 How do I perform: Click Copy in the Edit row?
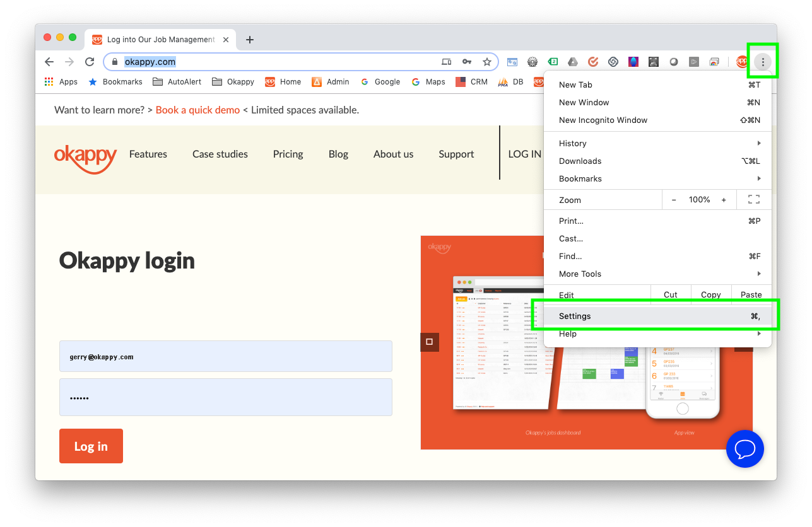(x=711, y=294)
